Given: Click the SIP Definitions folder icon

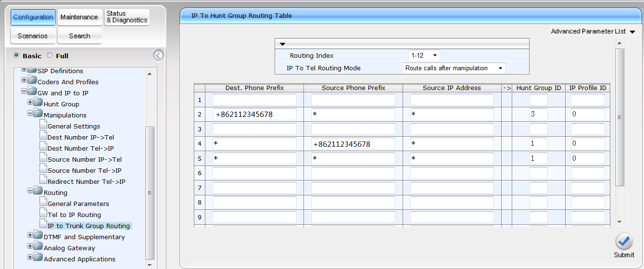Looking at the screenshot, I should (x=32, y=71).
